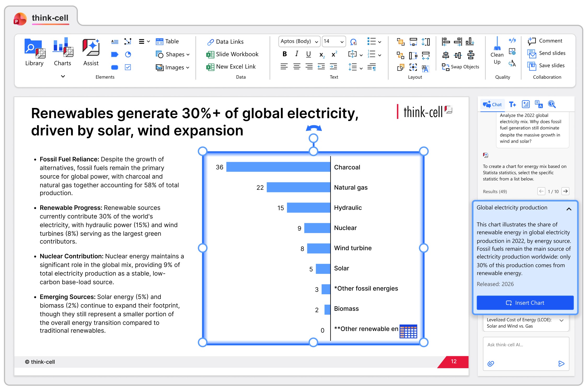The height and width of the screenshot is (392, 588).
Task: Click the Swap Objects icon
Action: pos(446,67)
